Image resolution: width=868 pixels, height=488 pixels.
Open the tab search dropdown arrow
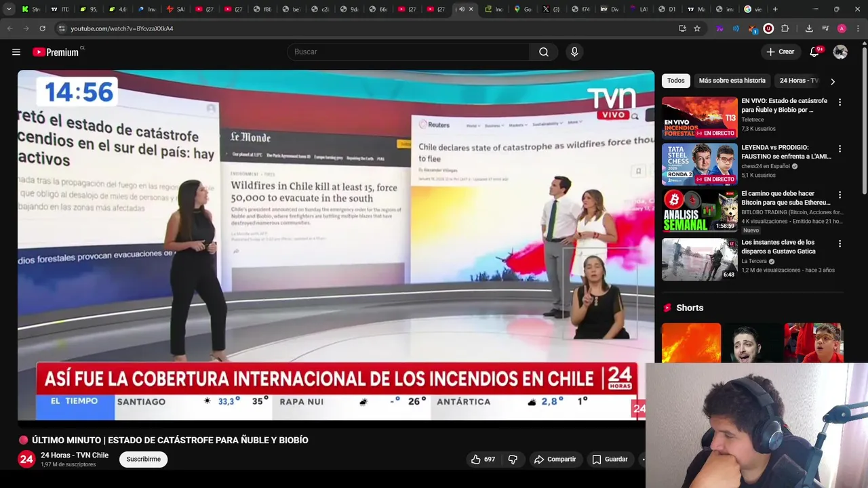click(9, 9)
